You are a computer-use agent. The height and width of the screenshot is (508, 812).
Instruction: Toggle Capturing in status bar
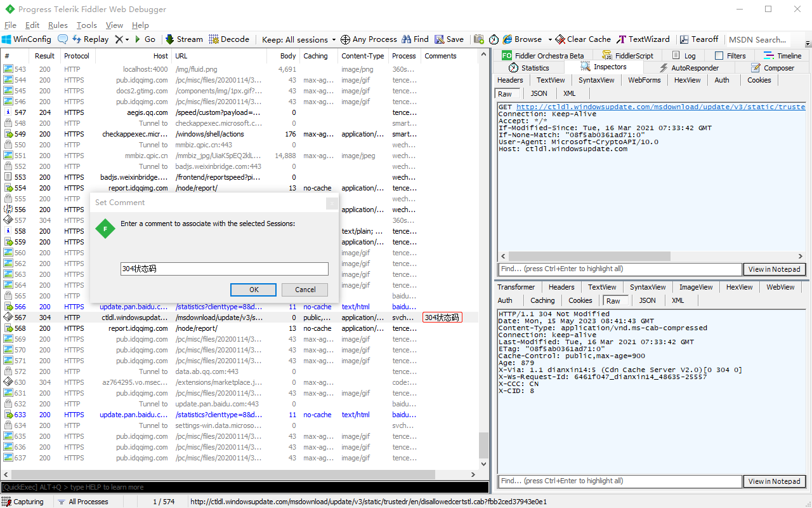tap(24, 502)
